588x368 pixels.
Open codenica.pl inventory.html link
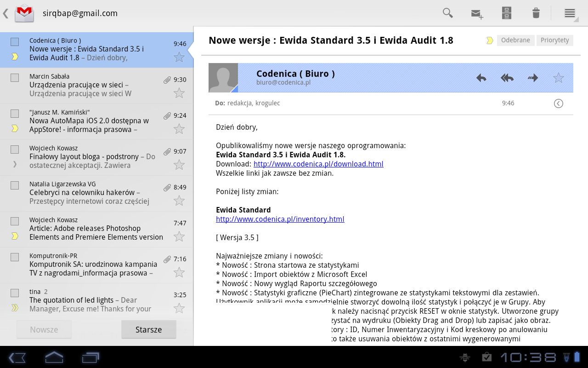[x=280, y=219]
